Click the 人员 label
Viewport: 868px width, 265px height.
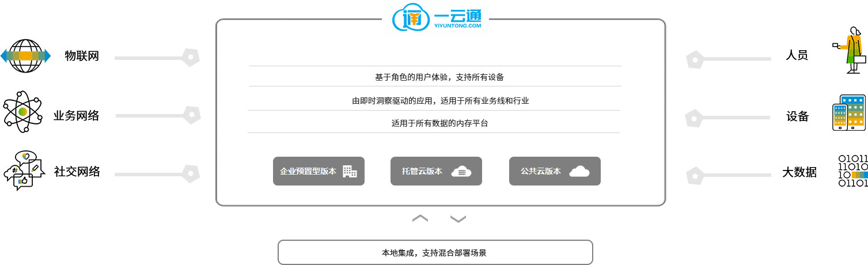point(797,55)
